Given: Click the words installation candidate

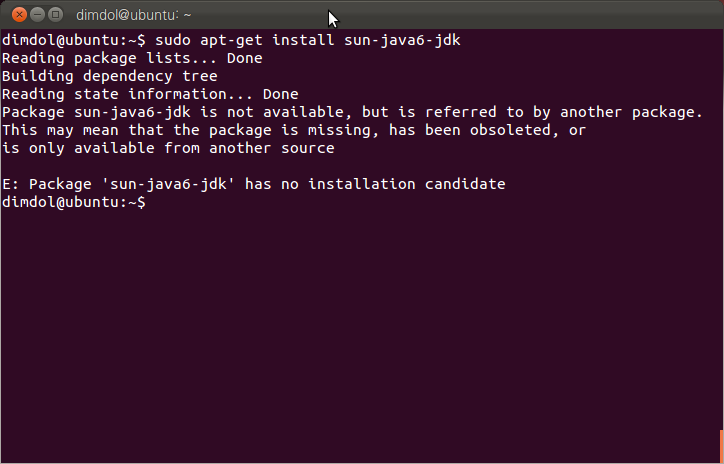Looking at the screenshot, I should click(407, 184).
